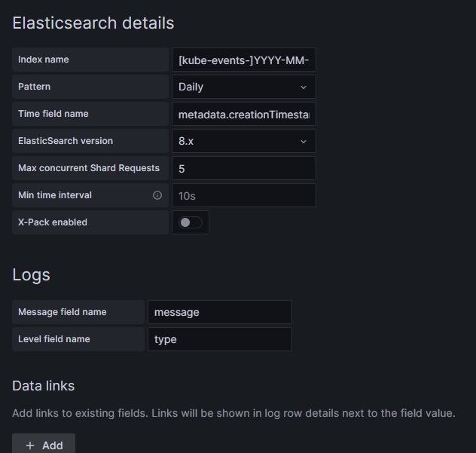Open the Pattern dropdown showing Daily

click(x=244, y=87)
